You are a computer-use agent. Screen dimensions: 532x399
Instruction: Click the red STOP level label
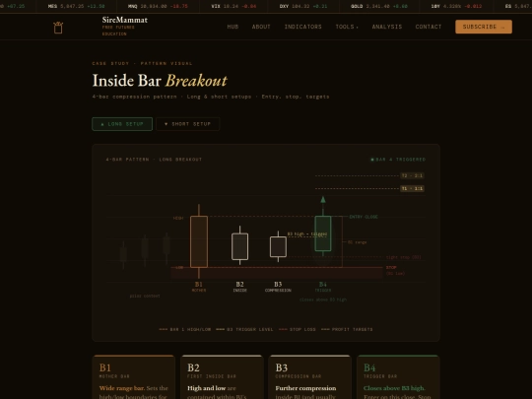pos(391,268)
